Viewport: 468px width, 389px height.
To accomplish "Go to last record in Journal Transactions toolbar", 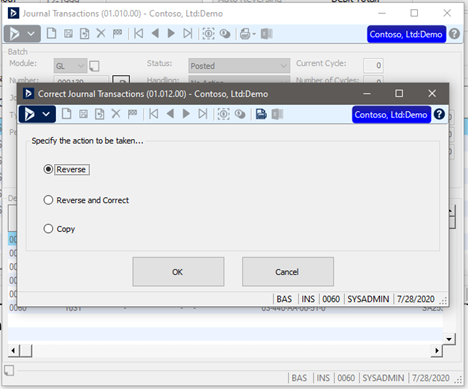I will (x=187, y=34).
